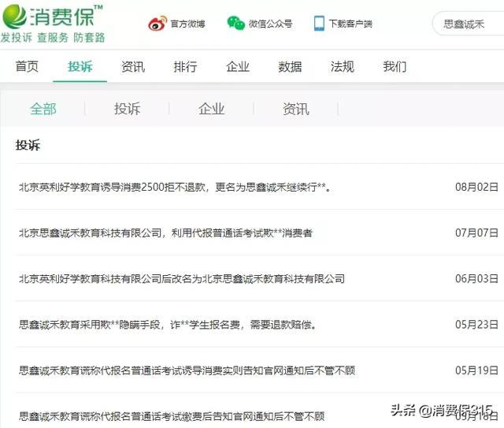Open the 企业 main navigation item

pos(238,67)
